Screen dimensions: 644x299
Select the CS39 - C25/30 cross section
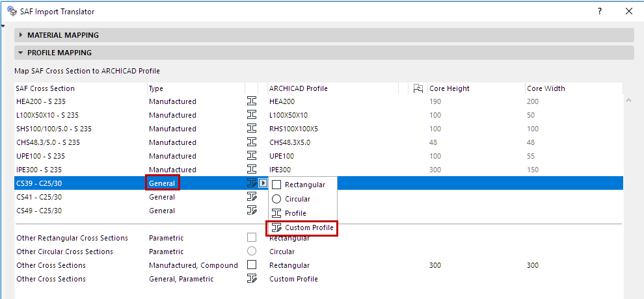pos(39,183)
